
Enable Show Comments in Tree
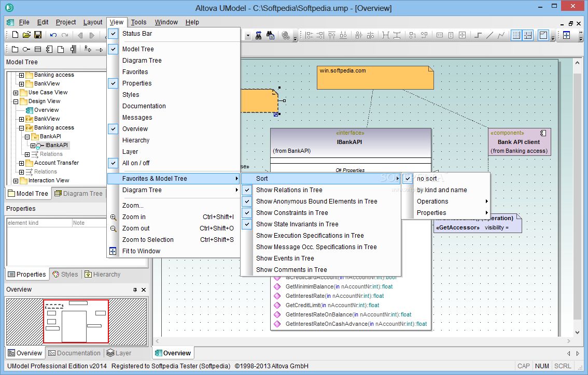pos(321,270)
